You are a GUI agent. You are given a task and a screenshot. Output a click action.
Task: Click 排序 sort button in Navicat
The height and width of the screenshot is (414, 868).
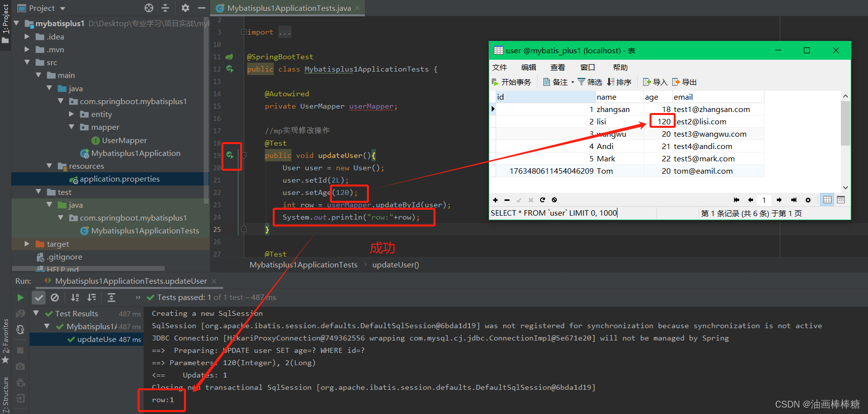tap(619, 82)
